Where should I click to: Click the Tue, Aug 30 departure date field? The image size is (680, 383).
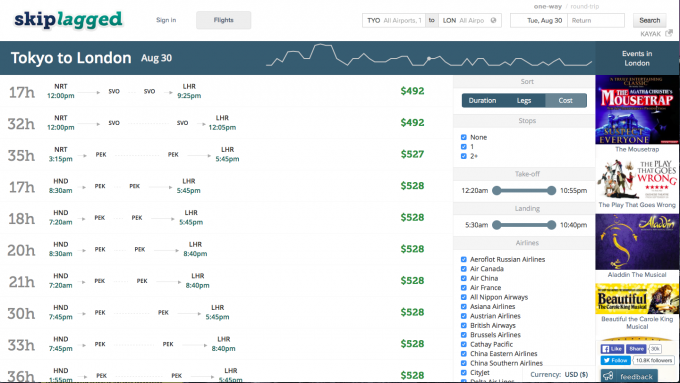click(539, 20)
